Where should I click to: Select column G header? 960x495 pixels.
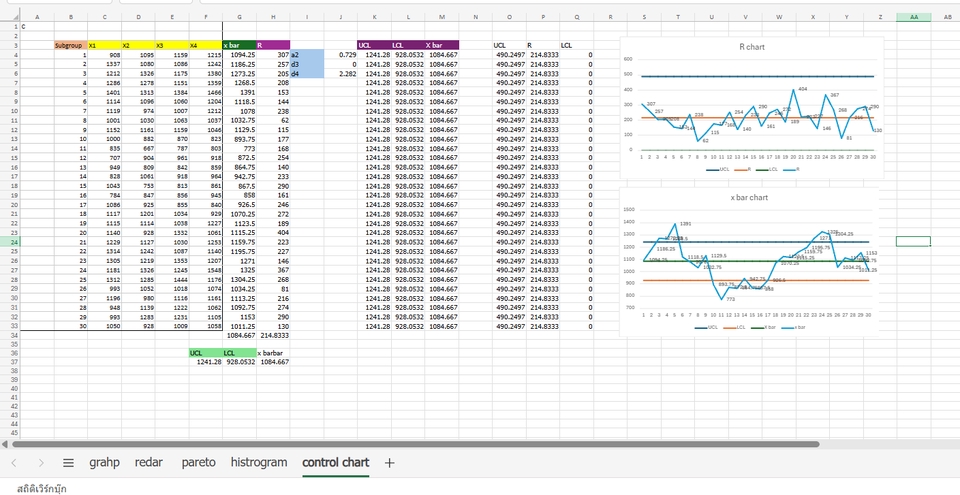[239, 17]
